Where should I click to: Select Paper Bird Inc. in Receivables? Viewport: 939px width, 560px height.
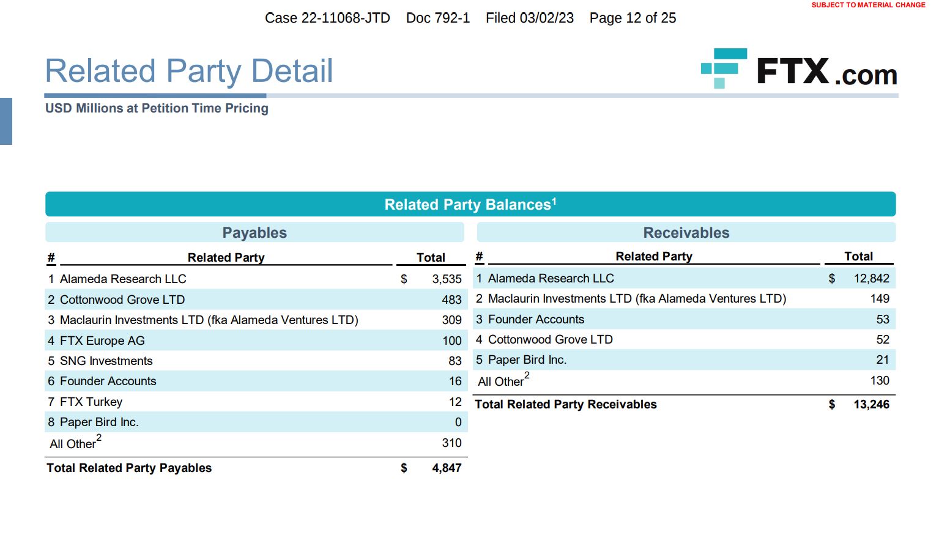[527, 359]
